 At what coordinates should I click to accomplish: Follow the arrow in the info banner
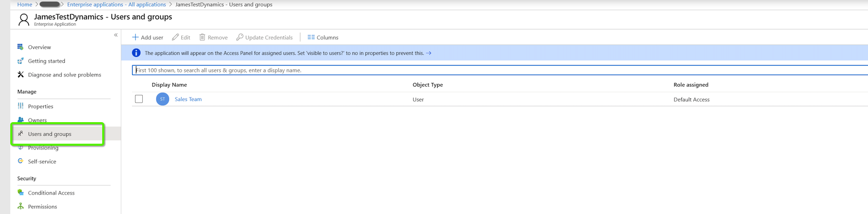tap(428, 53)
